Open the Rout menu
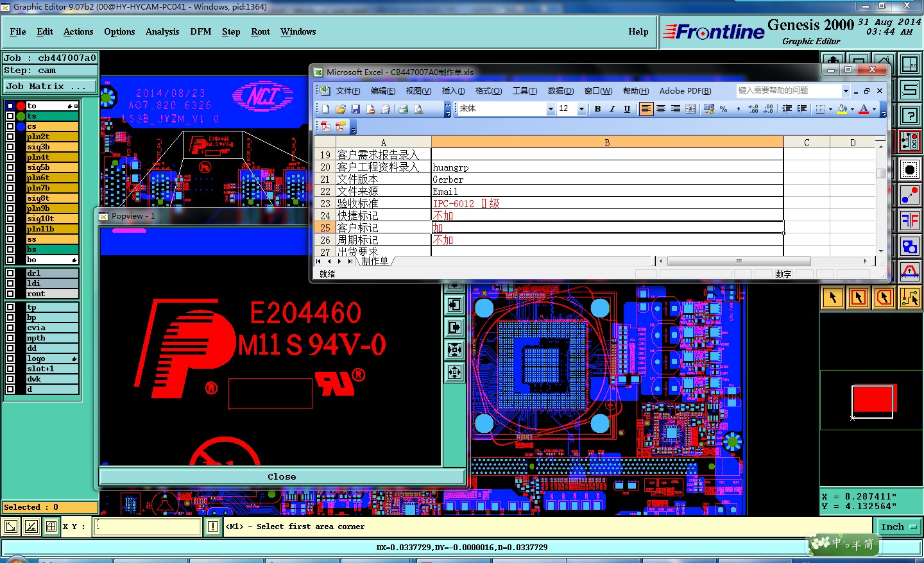Screen dimensions: 924x563 (261, 31)
